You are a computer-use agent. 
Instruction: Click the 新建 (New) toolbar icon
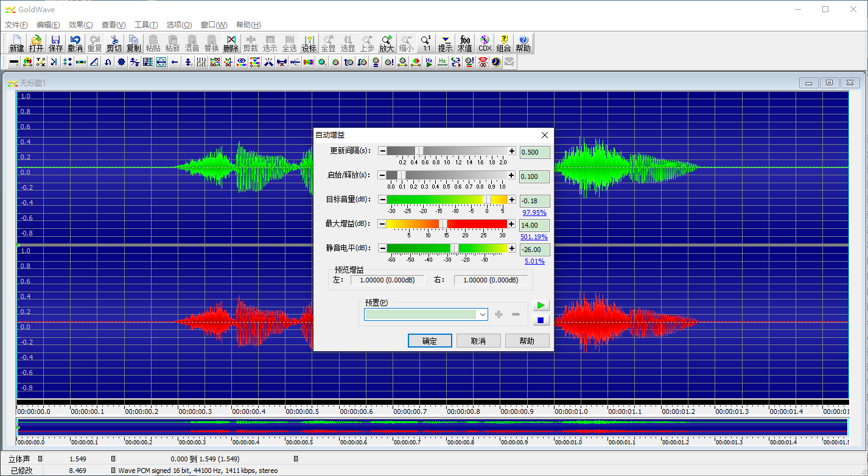pyautogui.click(x=17, y=43)
